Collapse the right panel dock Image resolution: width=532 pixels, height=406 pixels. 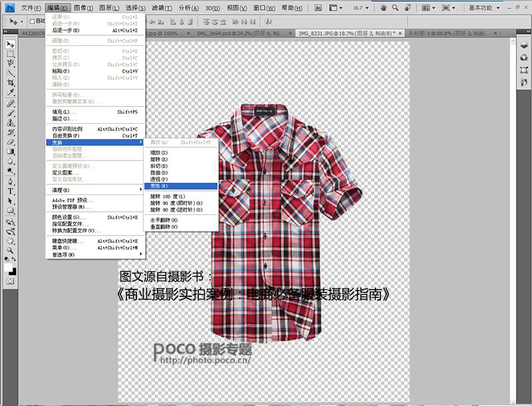point(527,32)
